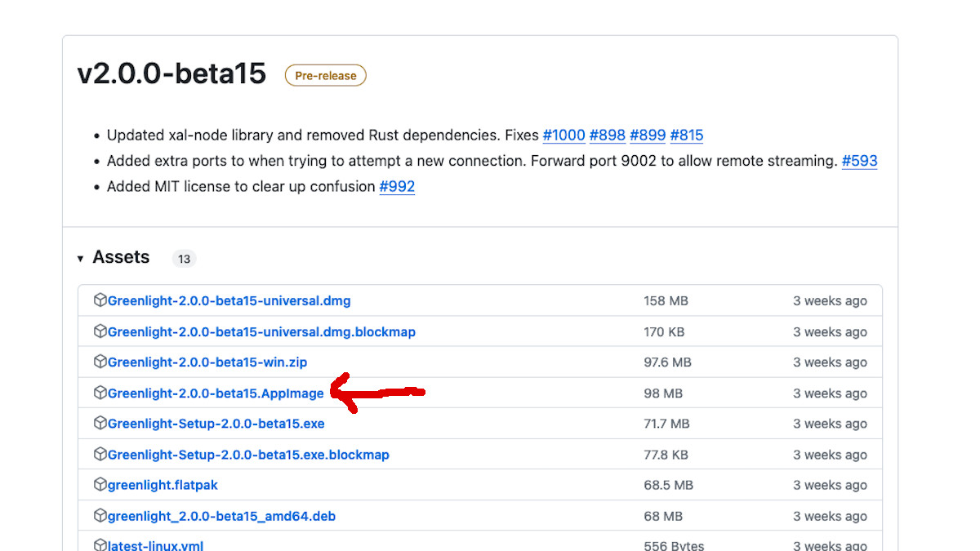Image resolution: width=980 pixels, height=551 pixels.
Task: Click package icon next to amd64.deb file
Action: (x=100, y=516)
